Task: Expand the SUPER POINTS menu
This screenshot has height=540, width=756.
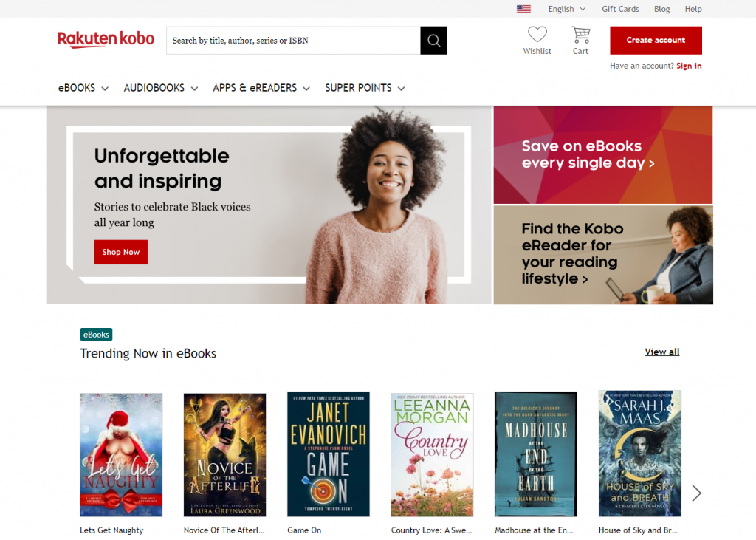Action: click(x=365, y=88)
